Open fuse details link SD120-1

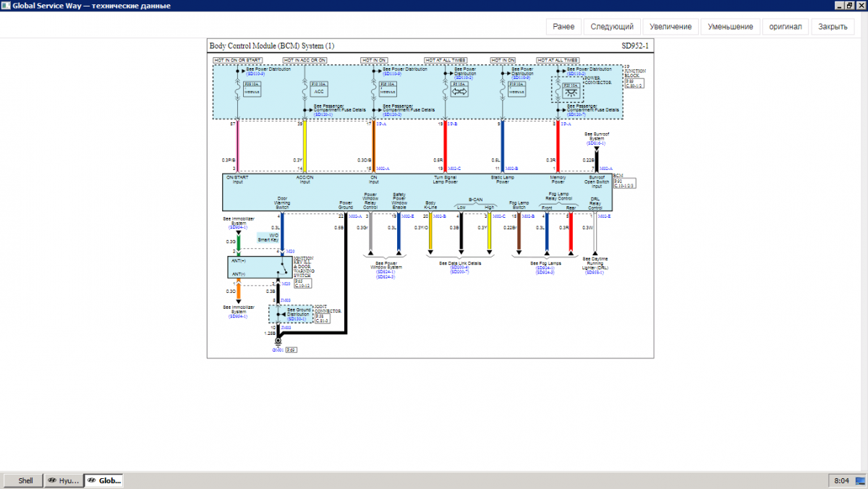coord(323,114)
